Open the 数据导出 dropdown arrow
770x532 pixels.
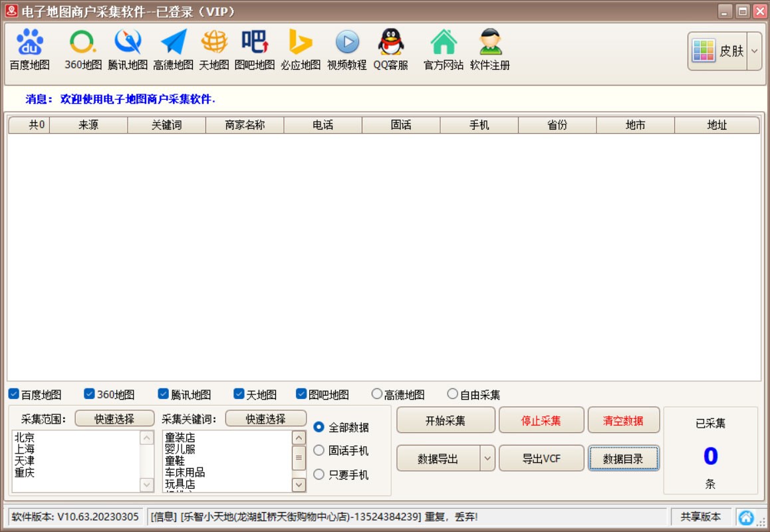(487, 458)
